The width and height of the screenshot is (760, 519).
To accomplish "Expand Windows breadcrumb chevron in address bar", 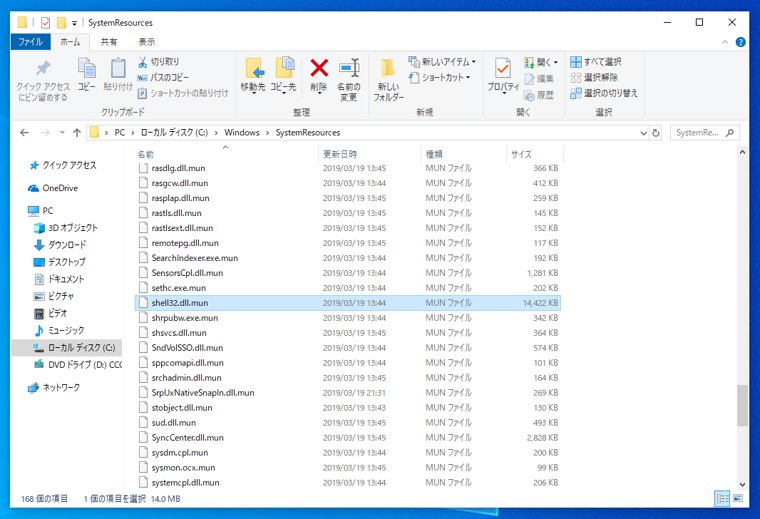I will point(268,133).
